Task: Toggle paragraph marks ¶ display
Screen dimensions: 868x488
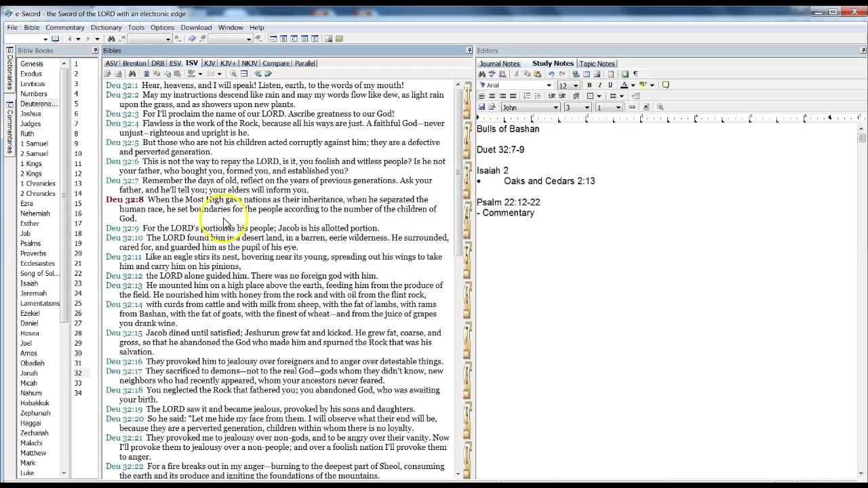Action: pyautogui.click(x=635, y=74)
